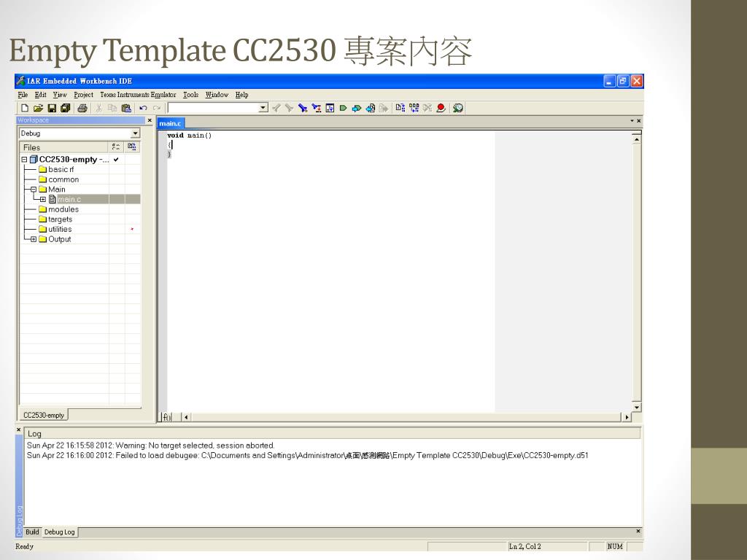The height and width of the screenshot is (560, 747).
Task: Collapse the CC2530-empty project node
Action: (x=24, y=160)
